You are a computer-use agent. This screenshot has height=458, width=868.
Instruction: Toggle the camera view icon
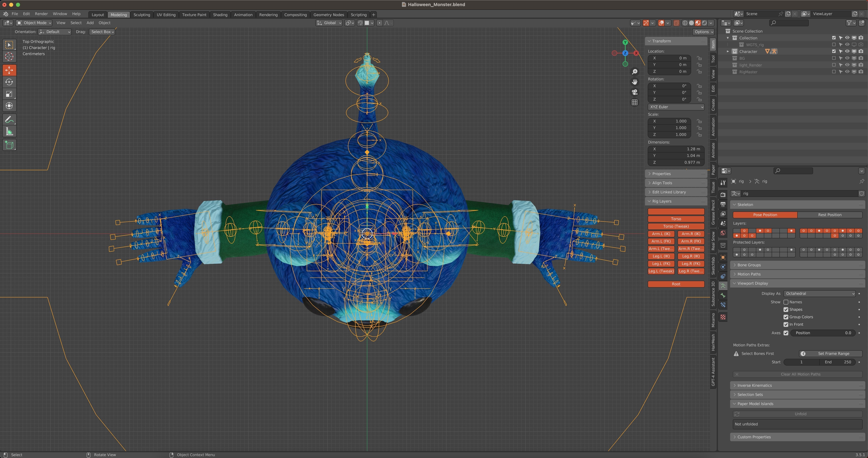coord(634,92)
